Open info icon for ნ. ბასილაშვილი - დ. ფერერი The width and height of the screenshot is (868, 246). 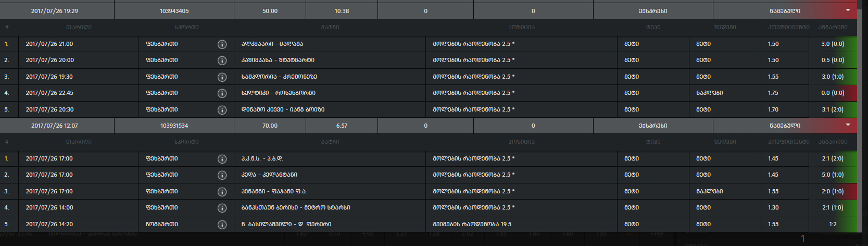(222, 225)
